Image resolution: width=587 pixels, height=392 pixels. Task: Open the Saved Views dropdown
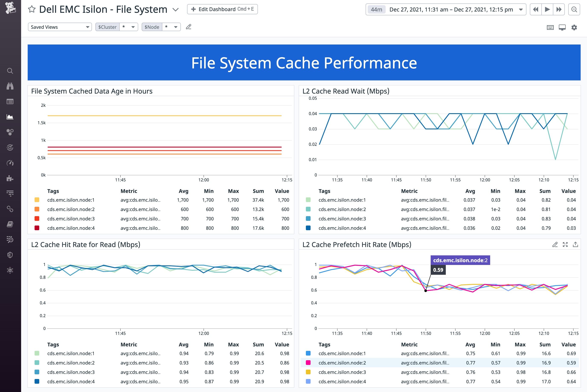(x=60, y=27)
